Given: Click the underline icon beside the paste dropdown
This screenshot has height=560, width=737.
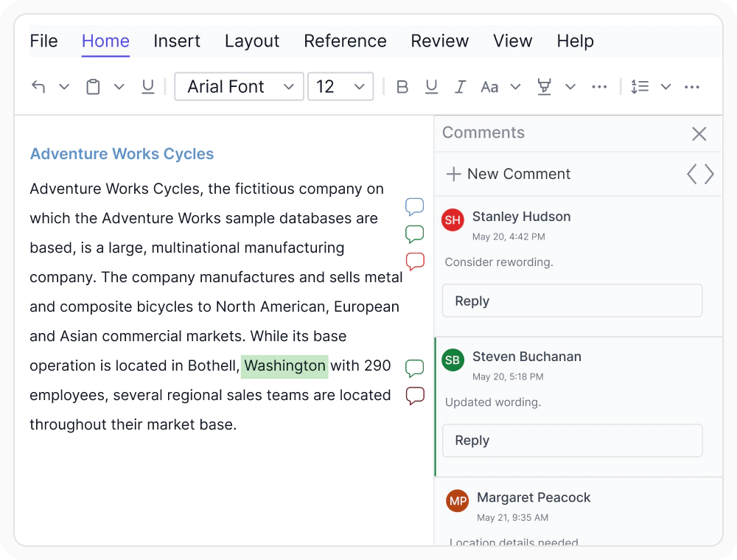Looking at the screenshot, I should (148, 87).
